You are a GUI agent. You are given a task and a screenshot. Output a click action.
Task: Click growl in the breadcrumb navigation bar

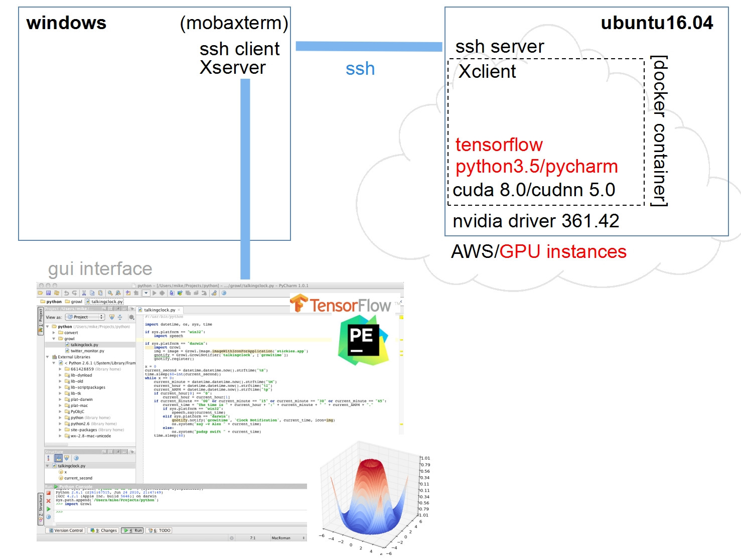coord(74,302)
